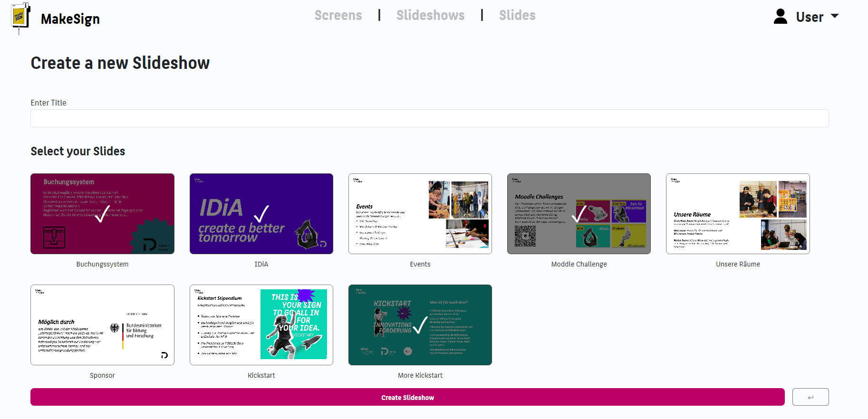Click the MakeSign brand name

tap(70, 19)
